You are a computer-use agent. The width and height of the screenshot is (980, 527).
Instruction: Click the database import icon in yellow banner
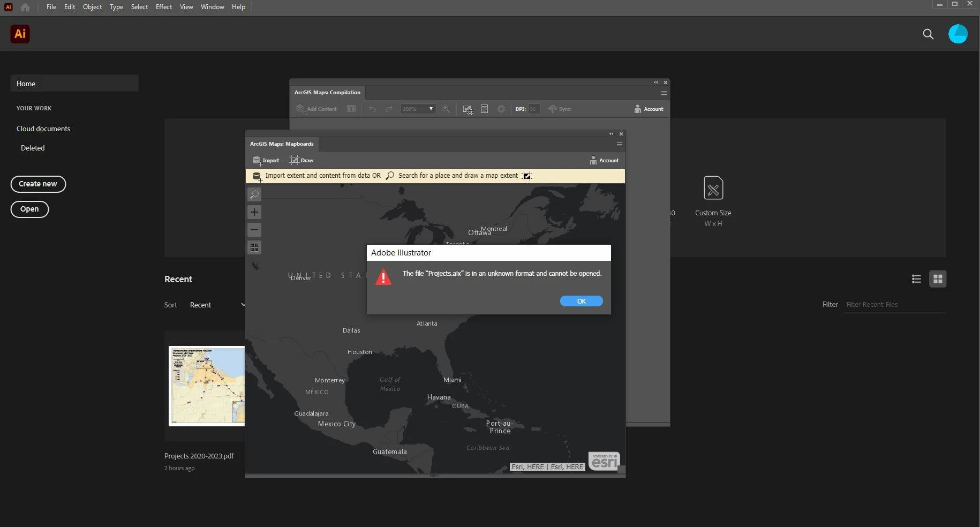pyautogui.click(x=257, y=176)
